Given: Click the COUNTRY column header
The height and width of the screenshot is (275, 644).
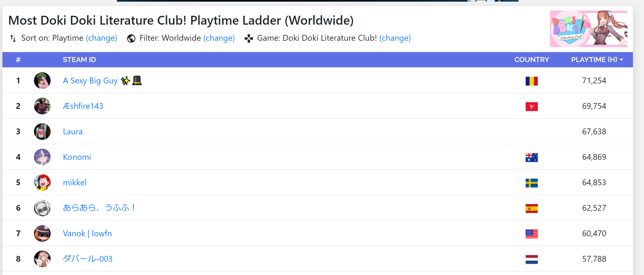Looking at the screenshot, I should tap(531, 60).
